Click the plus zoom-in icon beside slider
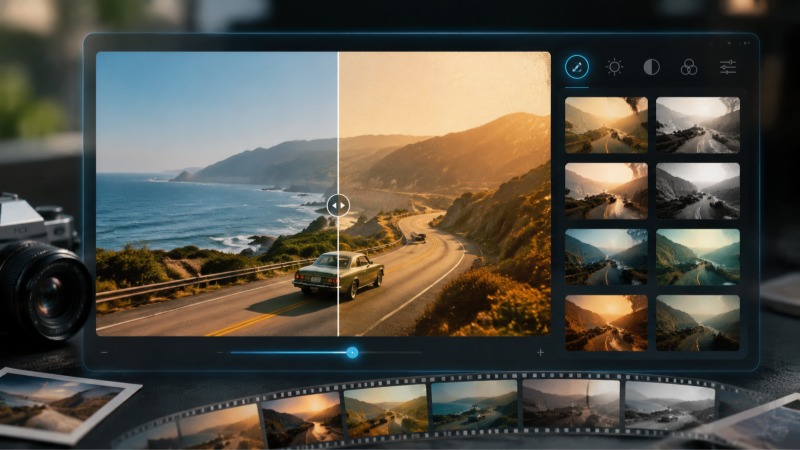 (x=540, y=353)
